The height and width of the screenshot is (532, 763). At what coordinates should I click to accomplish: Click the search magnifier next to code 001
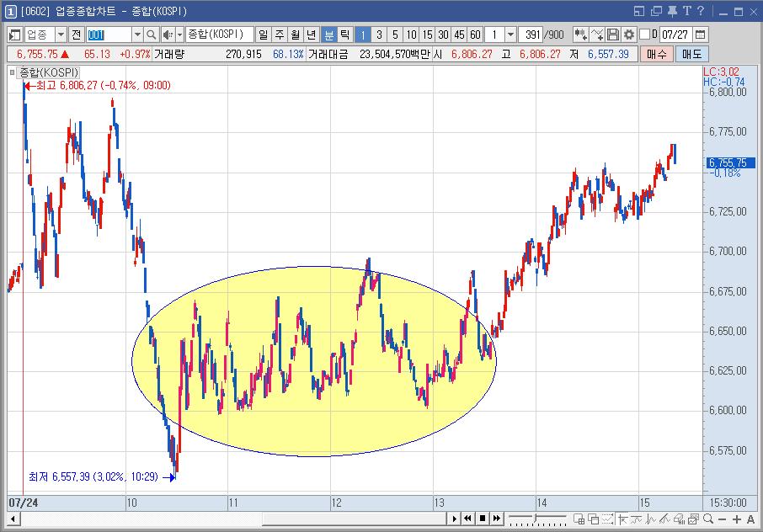[152, 35]
